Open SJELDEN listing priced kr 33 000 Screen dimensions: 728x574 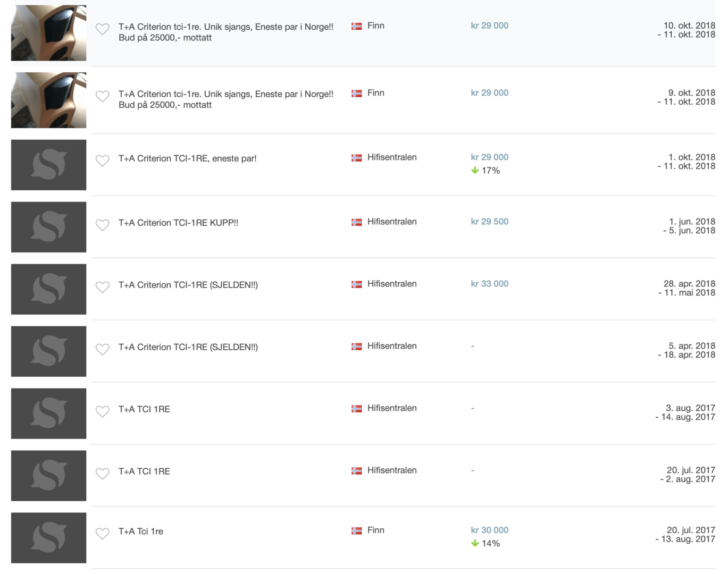(x=188, y=285)
